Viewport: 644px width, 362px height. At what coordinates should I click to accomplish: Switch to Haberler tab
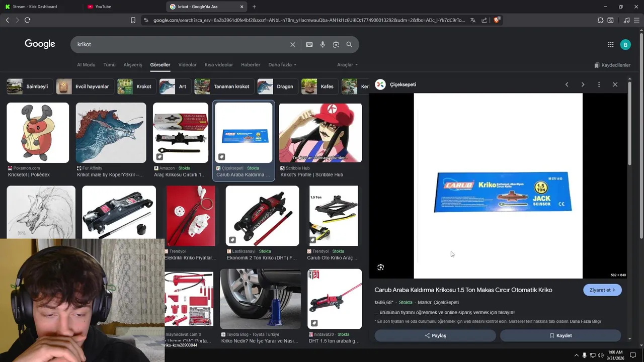coord(251,65)
